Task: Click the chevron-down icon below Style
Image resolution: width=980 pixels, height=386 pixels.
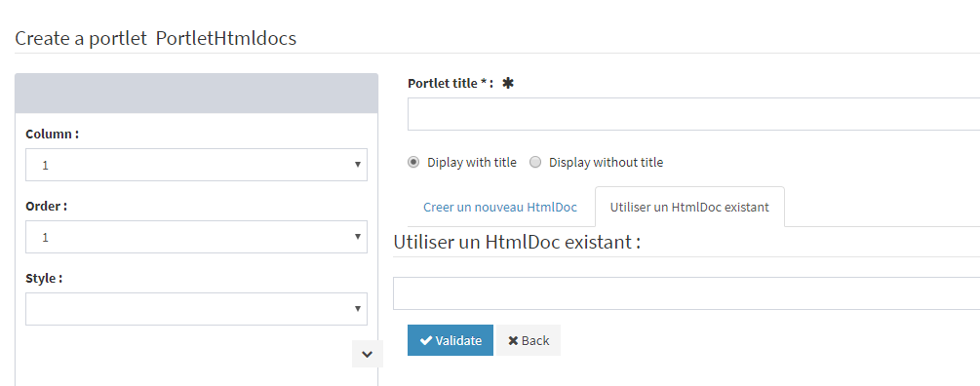Action: pyautogui.click(x=368, y=354)
